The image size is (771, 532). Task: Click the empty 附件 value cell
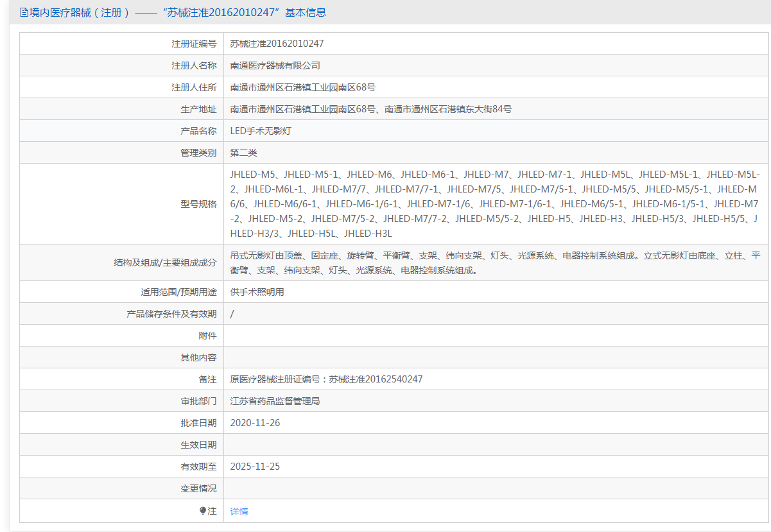point(494,336)
